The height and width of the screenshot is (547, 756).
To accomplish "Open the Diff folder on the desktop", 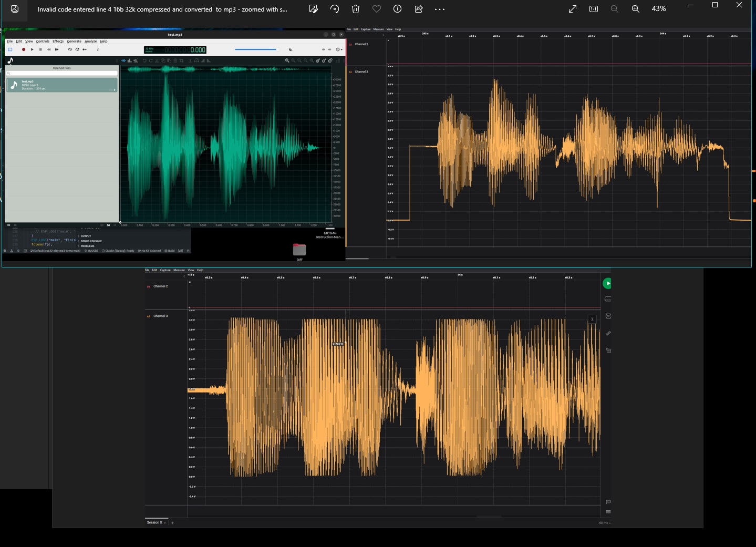I will (299, 251).
